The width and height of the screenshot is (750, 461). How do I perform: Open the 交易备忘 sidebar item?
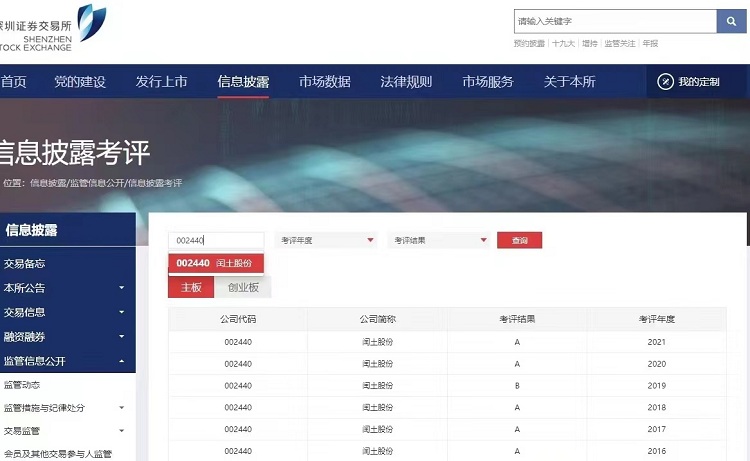[x=25, y=264]
